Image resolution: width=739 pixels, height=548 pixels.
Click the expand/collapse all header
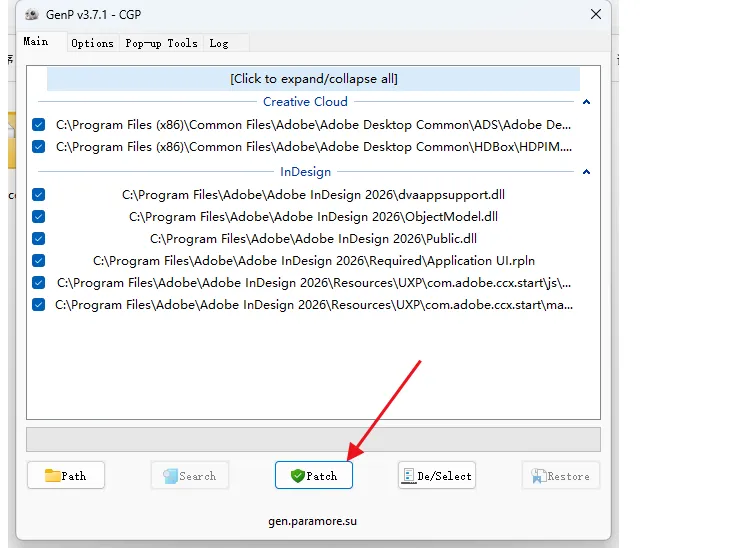pyautogui.click(x=313, y=79)
